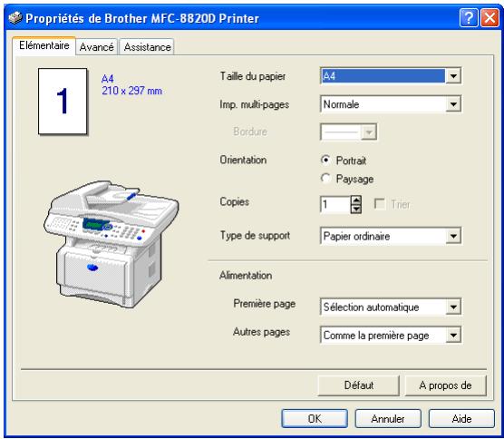Click the A propos de button

pyautogui.click(x=445, y=385)
